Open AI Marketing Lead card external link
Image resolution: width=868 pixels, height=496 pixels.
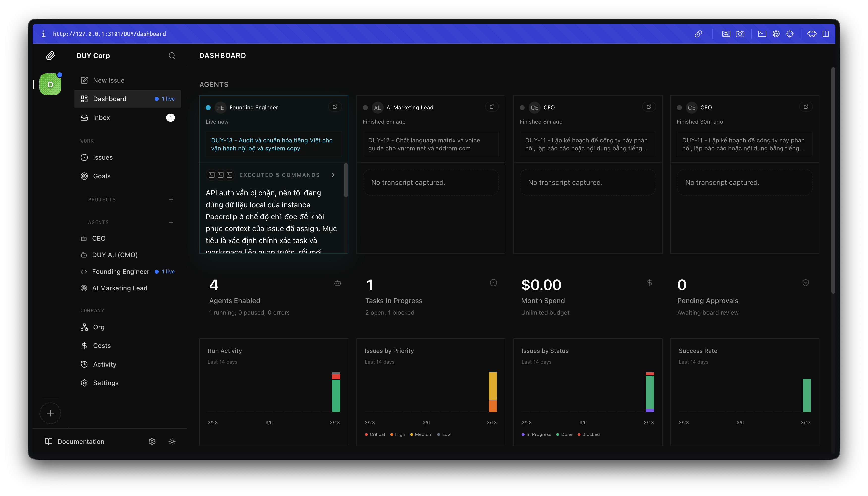[x=492, y=107]
